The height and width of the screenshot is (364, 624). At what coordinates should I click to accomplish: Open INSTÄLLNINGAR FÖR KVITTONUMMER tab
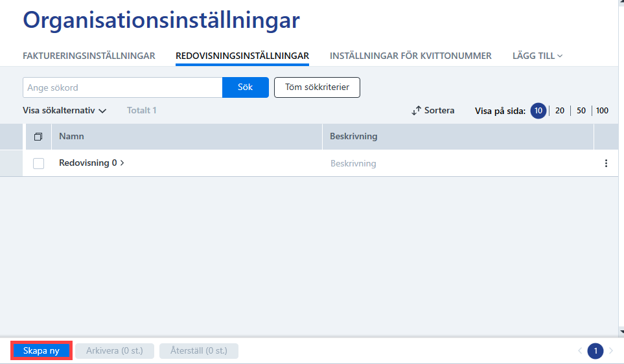[410, 56]
